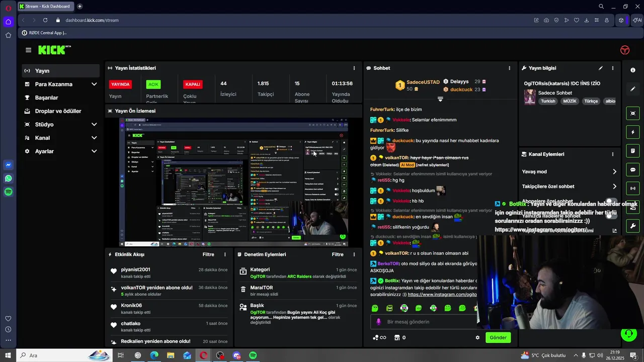Open Etkinlik Akışı three-dot menu
644x362 pixels.
225,254
